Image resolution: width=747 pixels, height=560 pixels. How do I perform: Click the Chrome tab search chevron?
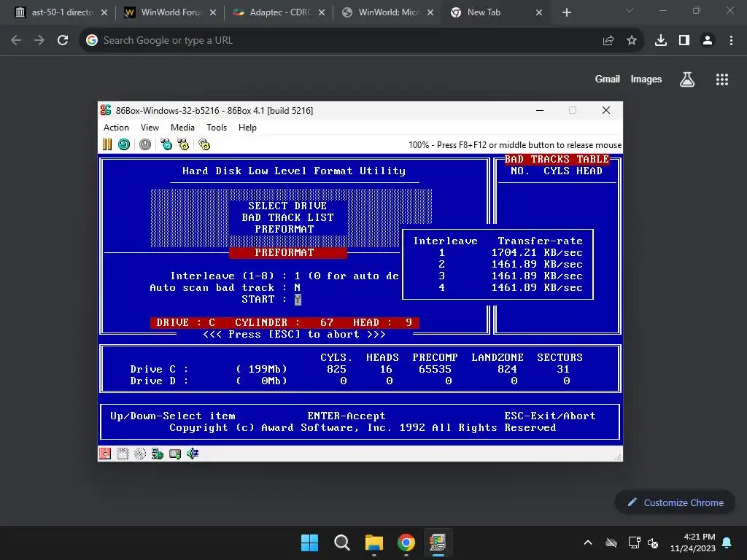(630, 10)
